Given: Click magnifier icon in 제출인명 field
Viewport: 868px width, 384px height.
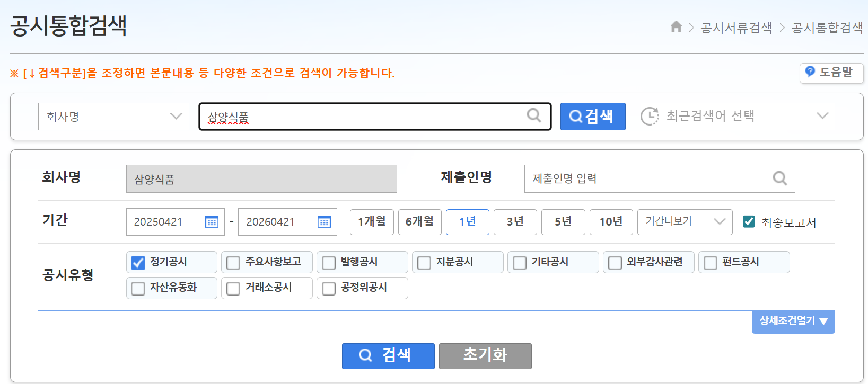Looking at the screenshot, I should pos(779,178).
